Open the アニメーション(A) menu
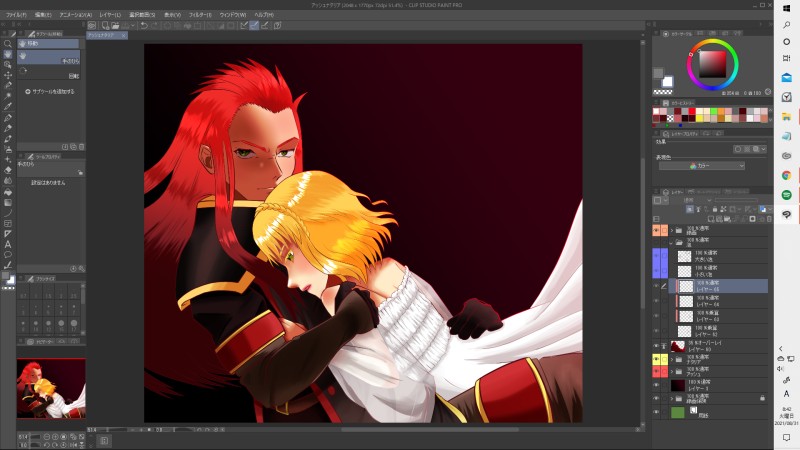This screenshot has width=800, height=450. point(76,15)
